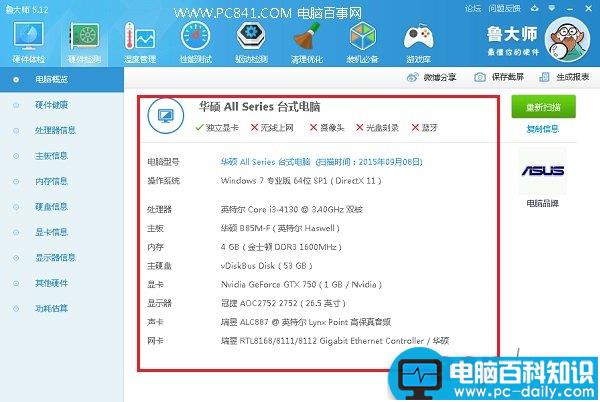The image size is (600, 402).
Task: Click the 冠捷 AOC2752 monitor value
Action: (x=283, y=303)
